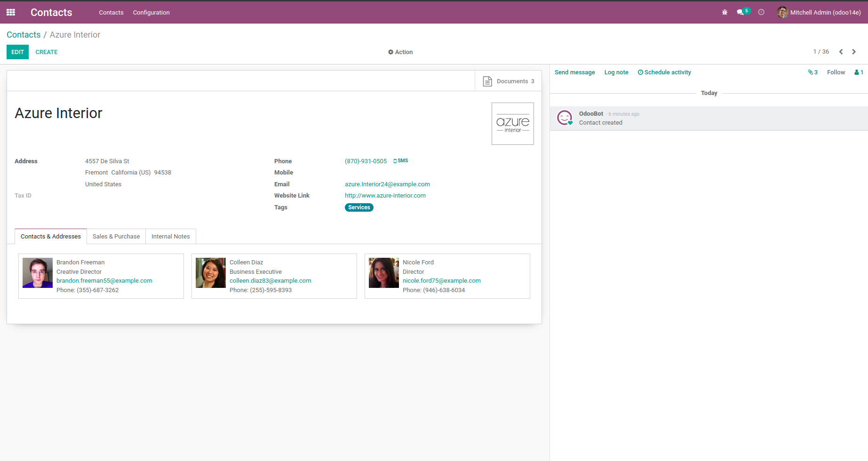Click azure.Interior24@example.com email link

(x=387, y=184)
